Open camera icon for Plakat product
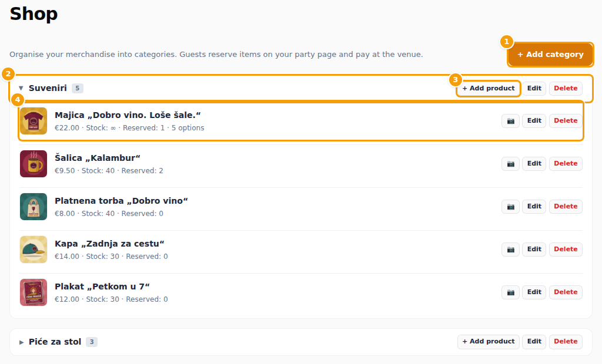The image size is (602, 364). tap(510, 292)
